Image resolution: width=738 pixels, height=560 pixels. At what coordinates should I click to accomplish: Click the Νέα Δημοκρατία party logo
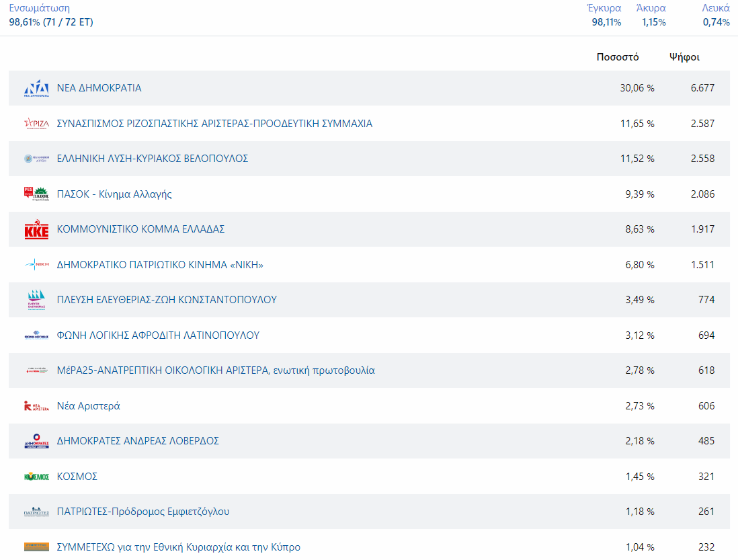pos(37,88)
